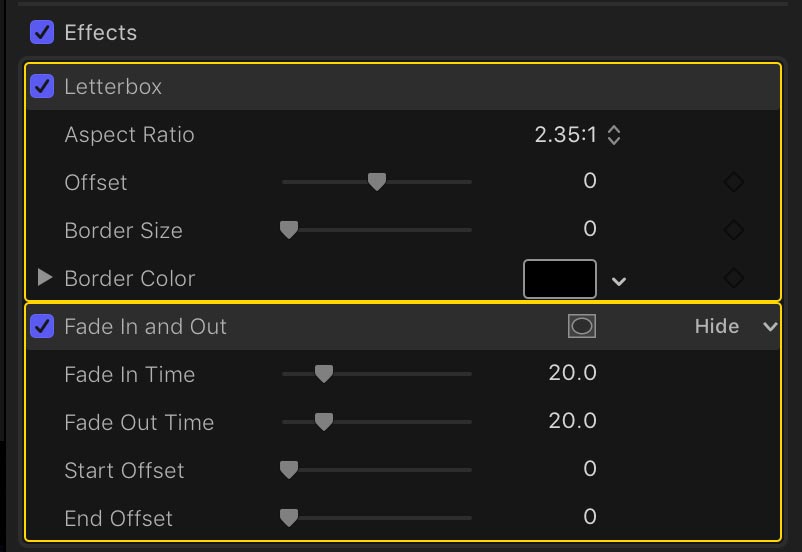Disable the Letterbox effect checkbox
Image resolution: width=802 pixels, height=552 pixels.
[x=42, y=86]
